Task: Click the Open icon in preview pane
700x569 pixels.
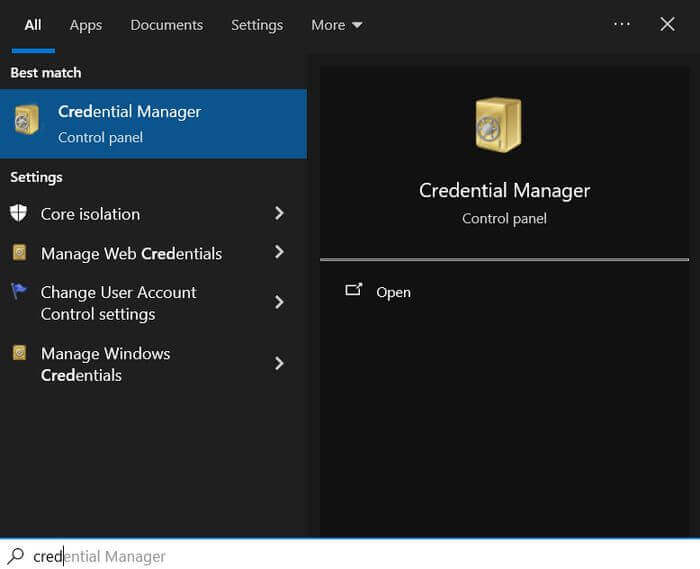Action: pyautogui.click(x=353, y=291)
